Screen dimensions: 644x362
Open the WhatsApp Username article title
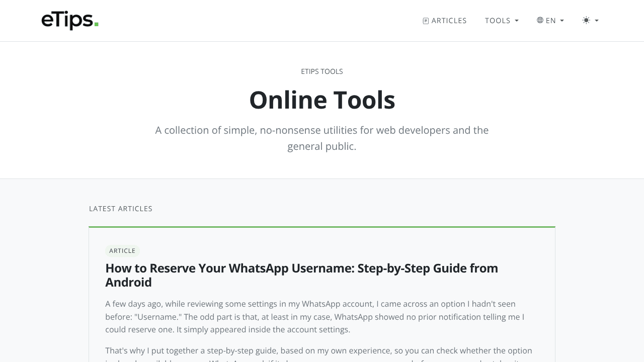[x=302, y=275]
